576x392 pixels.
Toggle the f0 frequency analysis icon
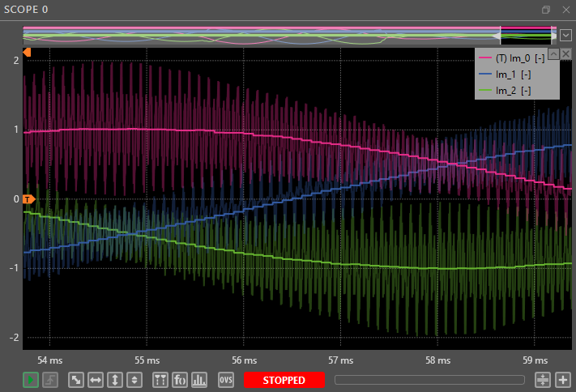coord(180,380)
